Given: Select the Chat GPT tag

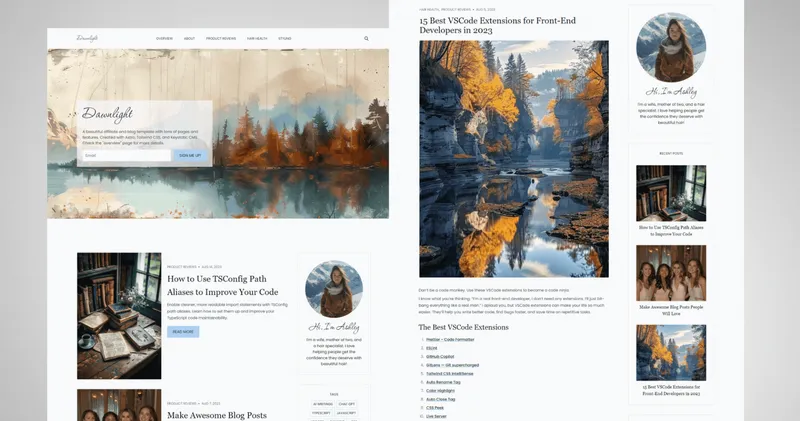Looking at the screenshot, I should point(346,404).
